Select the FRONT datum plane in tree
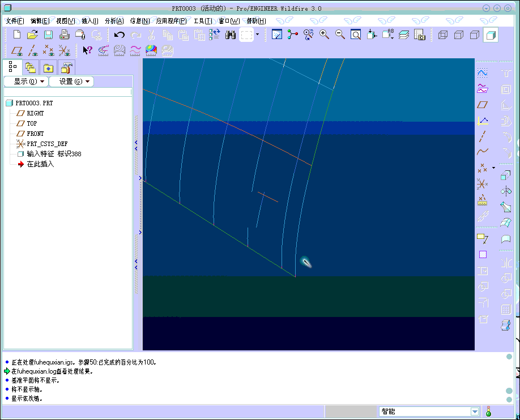 point(35,134)
